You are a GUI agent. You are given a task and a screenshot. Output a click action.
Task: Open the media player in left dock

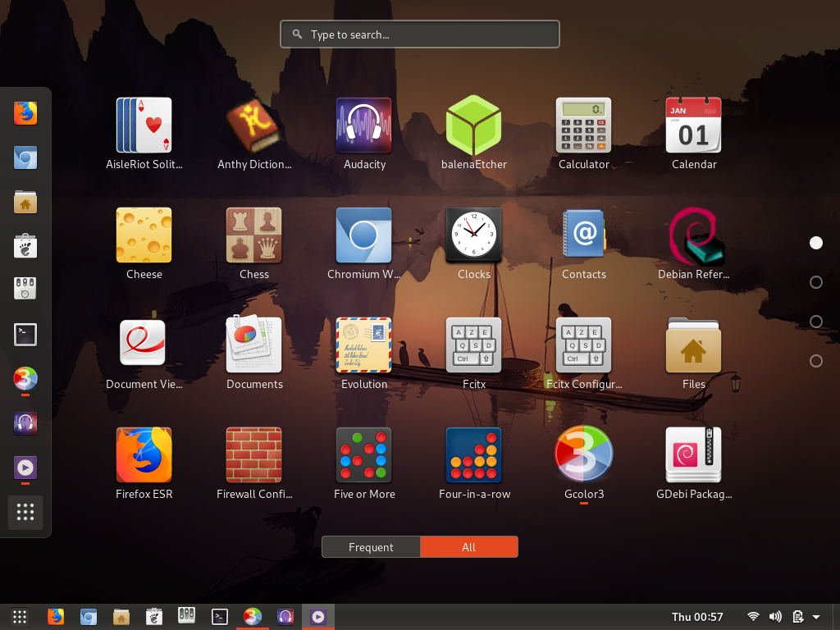tap(25, 468)
